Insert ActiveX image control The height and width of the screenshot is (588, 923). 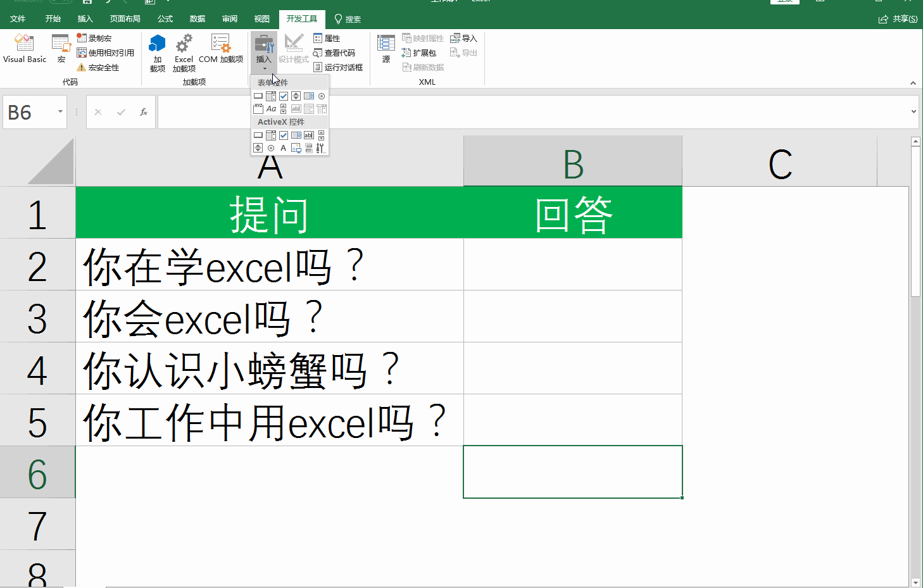296,148
